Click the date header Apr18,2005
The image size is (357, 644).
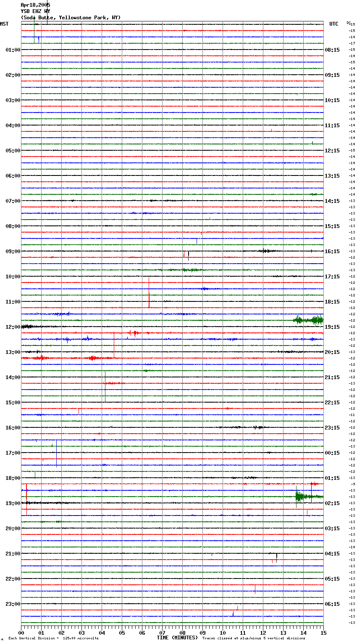(35, 5)
